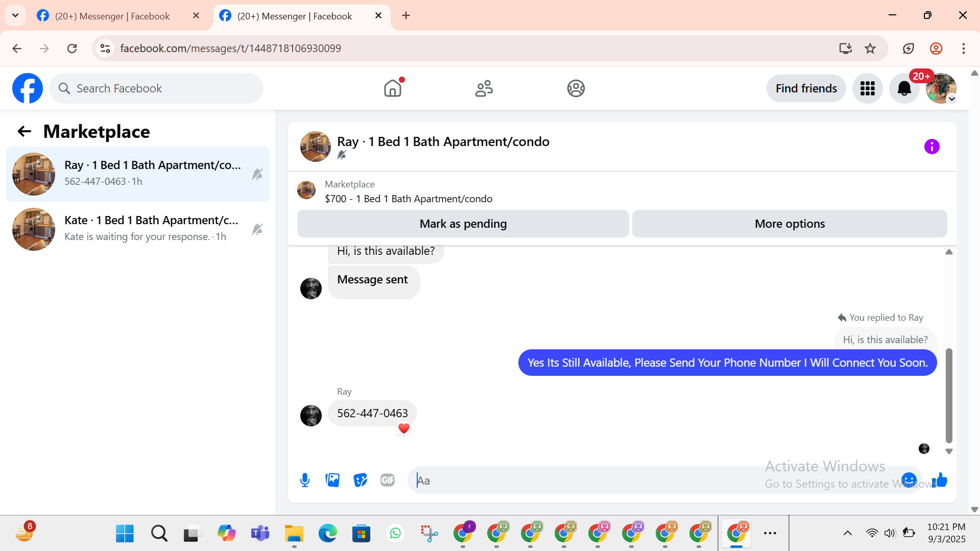
Task: Go back in browser history
Action: [17, 49]
